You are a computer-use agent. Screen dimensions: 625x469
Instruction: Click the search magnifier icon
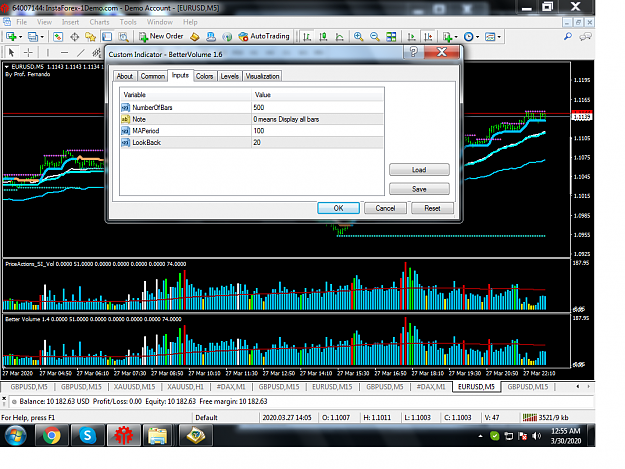pos(568,37)
